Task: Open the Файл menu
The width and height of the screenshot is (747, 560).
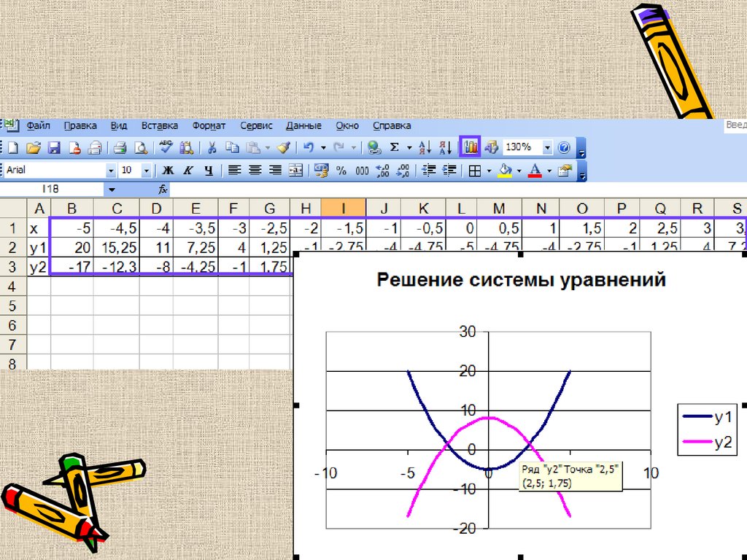Action: click(38, 125)
